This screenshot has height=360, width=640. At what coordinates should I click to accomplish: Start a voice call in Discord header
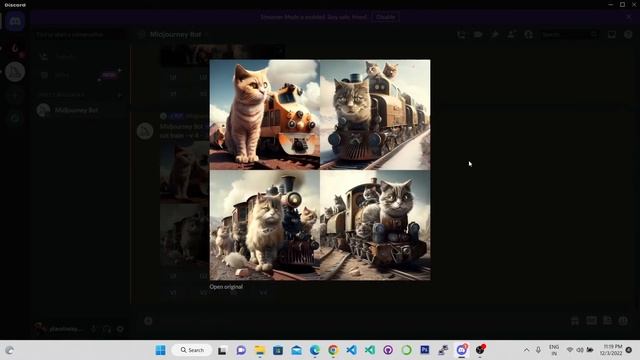point(461,35)
